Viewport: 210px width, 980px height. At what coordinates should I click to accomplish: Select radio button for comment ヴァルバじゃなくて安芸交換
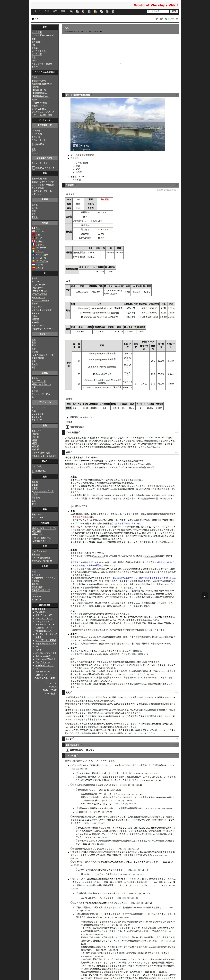(71, 765)
